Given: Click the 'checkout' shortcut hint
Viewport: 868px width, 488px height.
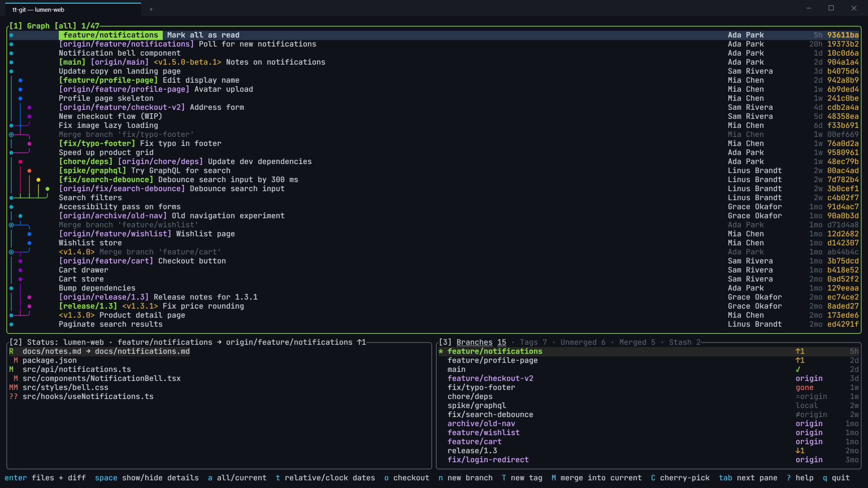Looking at the screenshot, I should pos(406,478).
